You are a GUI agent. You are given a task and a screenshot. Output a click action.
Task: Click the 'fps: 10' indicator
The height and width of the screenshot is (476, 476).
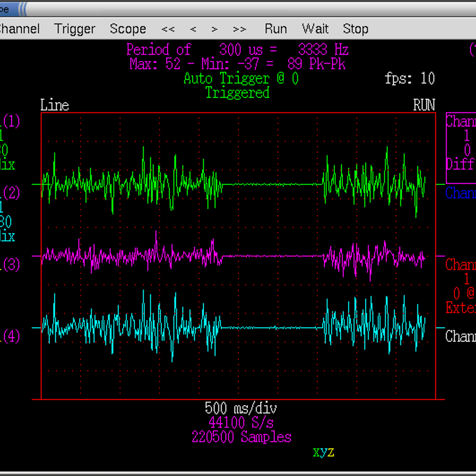coord(410,78)
